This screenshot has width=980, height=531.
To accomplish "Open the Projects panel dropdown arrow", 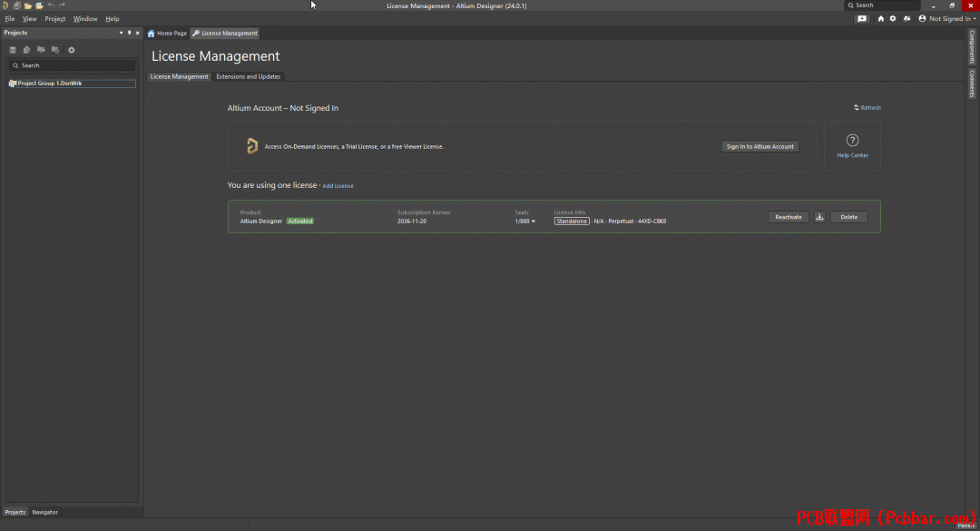I will click(122, 33).
